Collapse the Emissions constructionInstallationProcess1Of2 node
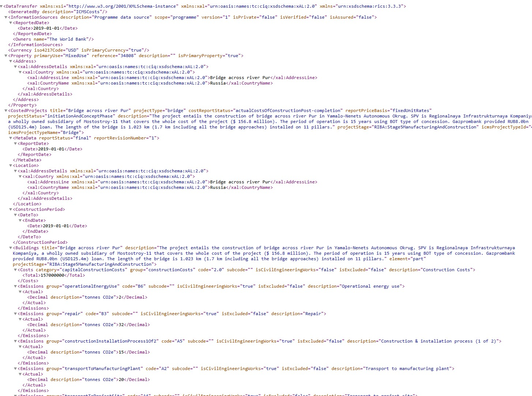The height and width of the screenshot is (396, 532). coord(15,341)
